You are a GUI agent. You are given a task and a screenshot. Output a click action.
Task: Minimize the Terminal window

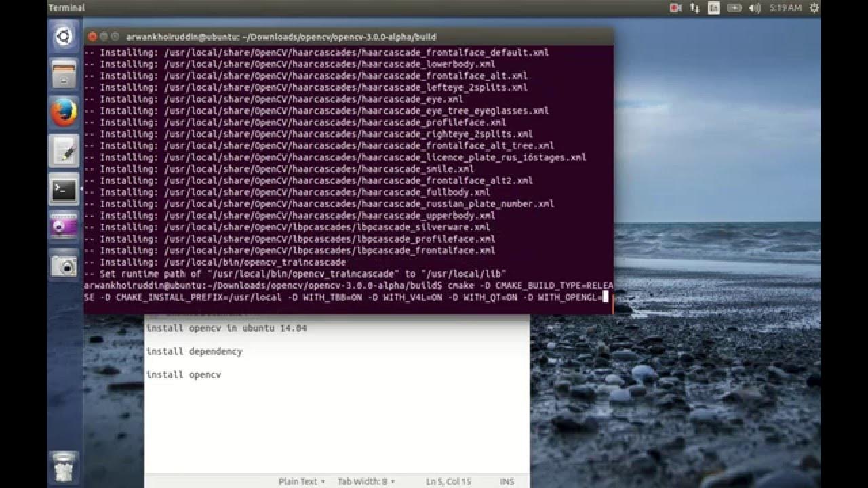pos(104,37)
